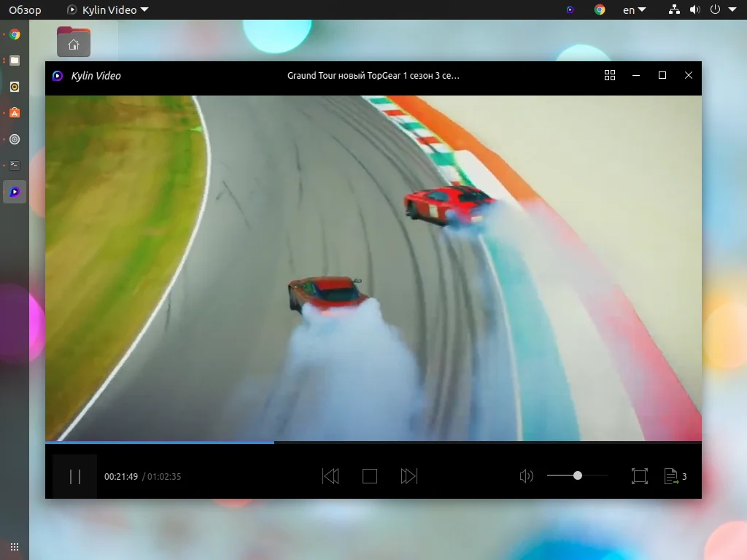Skip to previous track
This screenshot has height=560, width=747.
pyautogui.click(x=330, y=476)
